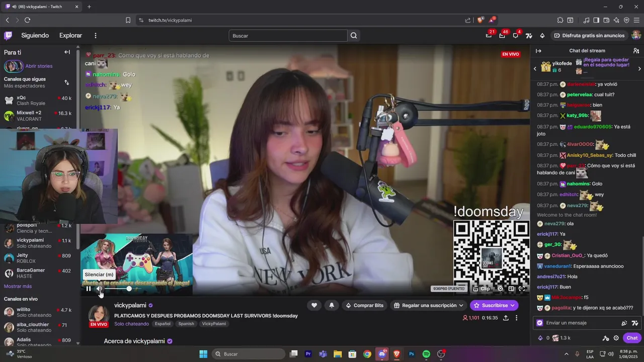The image size is (644, 362).
Task: Open the player settings gear
Action: tap(500, 289)
